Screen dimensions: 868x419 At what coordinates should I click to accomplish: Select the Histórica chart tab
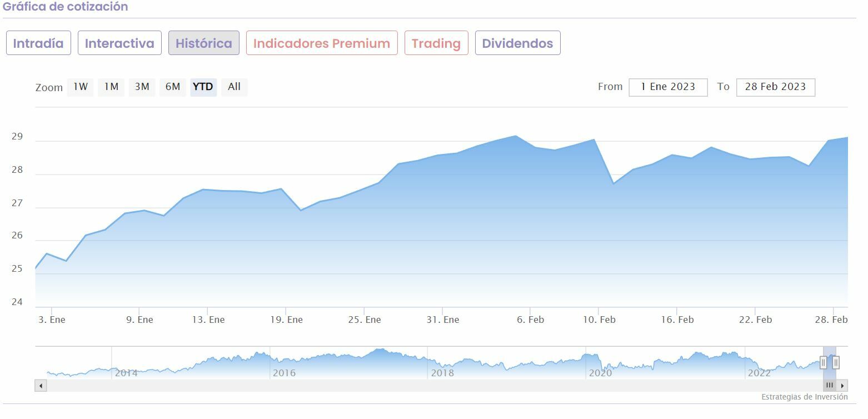click(204, 43)
